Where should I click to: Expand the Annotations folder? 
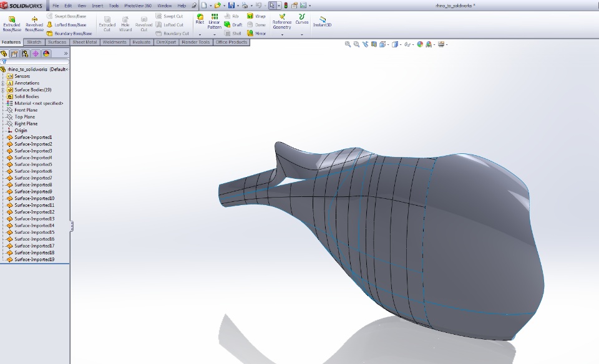click(x=3, y=83)
